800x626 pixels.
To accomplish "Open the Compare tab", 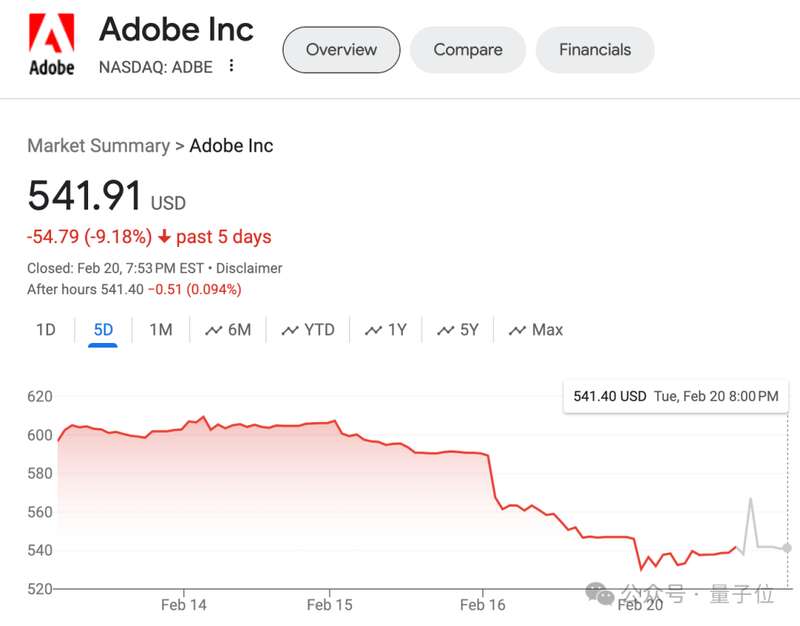I will coord(467,50).
